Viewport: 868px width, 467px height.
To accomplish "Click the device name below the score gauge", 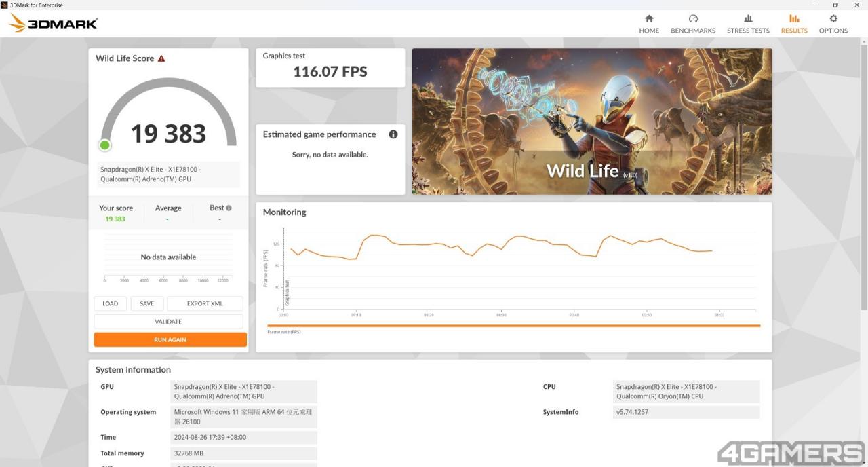I will [x=170, y=174].
